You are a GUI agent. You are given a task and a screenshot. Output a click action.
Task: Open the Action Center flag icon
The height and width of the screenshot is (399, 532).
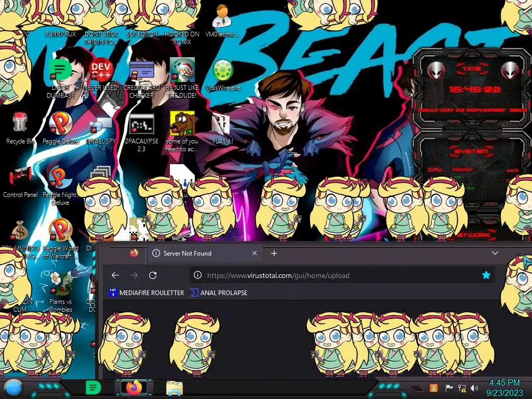point(449,388)
